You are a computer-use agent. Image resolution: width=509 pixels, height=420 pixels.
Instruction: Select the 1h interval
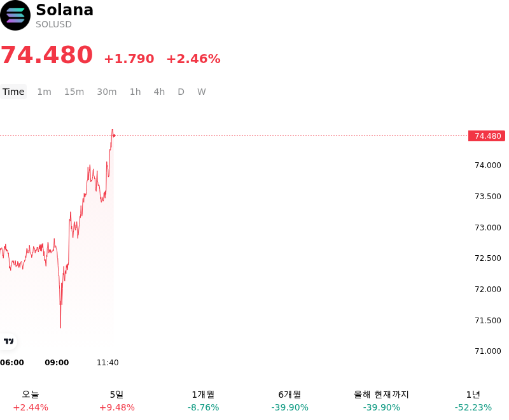tap(136, 92)
